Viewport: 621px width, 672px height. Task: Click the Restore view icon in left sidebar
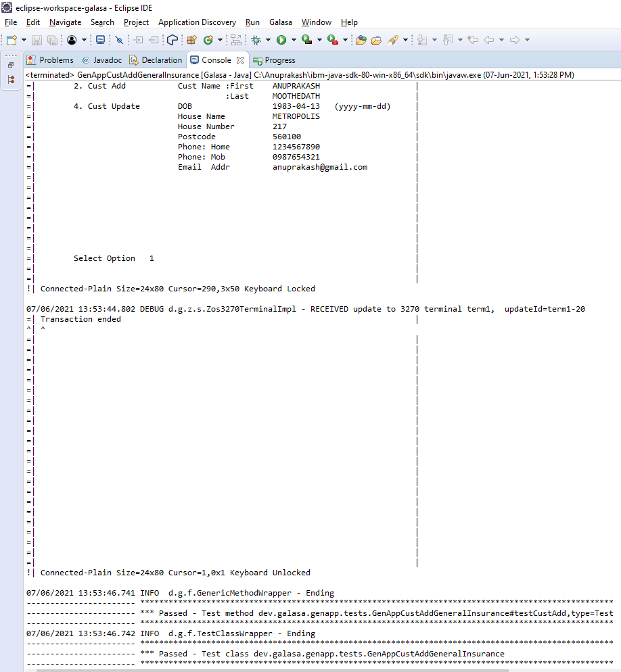coord(11,65)
